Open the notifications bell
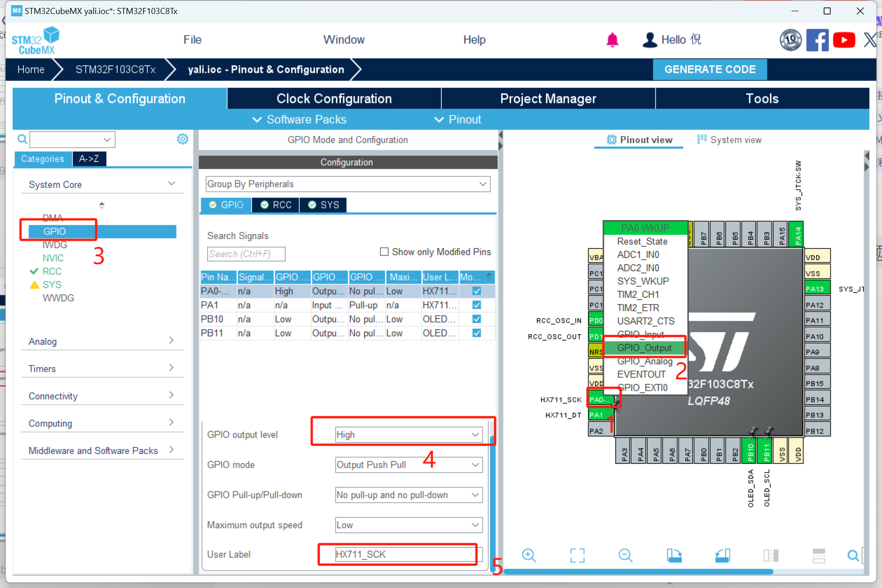 tap(612, 40)
